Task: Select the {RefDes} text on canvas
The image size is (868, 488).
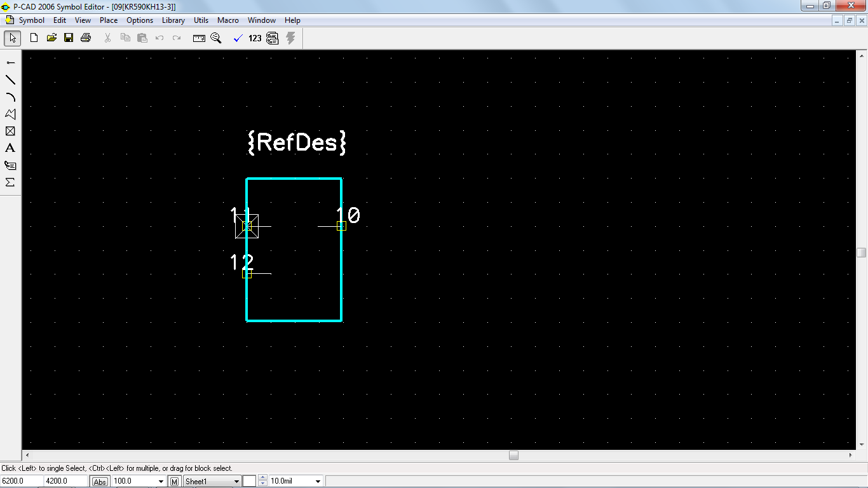Action: (296, 142)
